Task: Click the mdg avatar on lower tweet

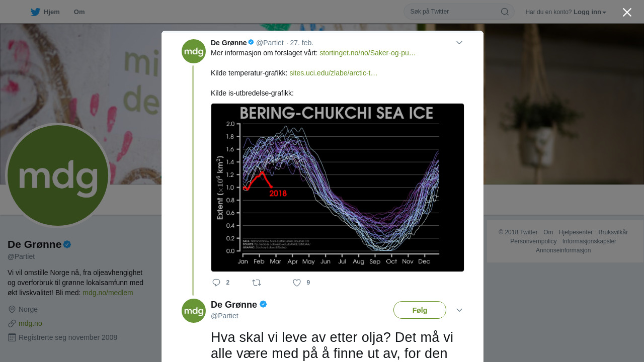Action: [194, 311]
